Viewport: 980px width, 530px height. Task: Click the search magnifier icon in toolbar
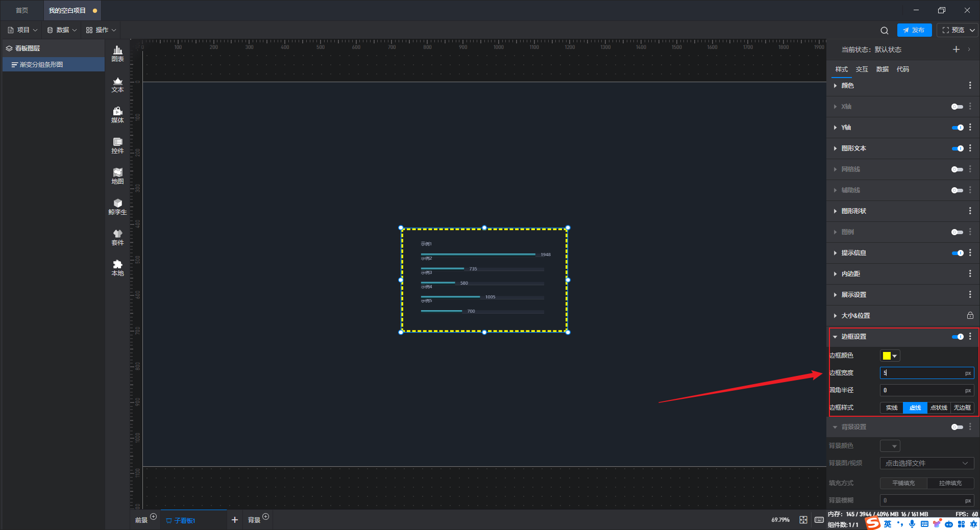(885, 30)
